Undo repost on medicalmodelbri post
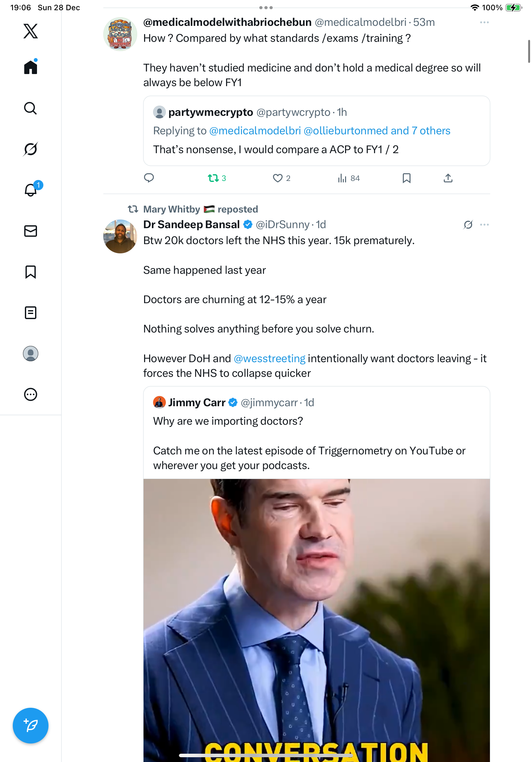 213,178
